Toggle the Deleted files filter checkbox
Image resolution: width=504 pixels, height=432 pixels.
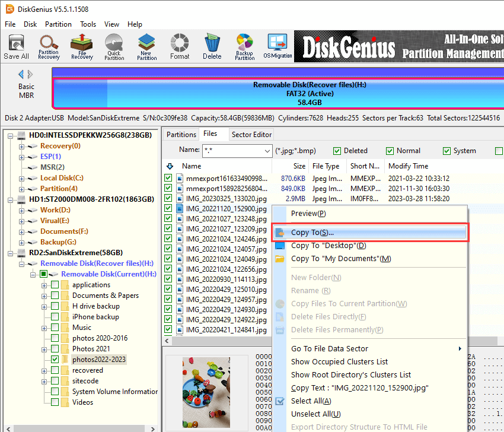coord(337,151)
